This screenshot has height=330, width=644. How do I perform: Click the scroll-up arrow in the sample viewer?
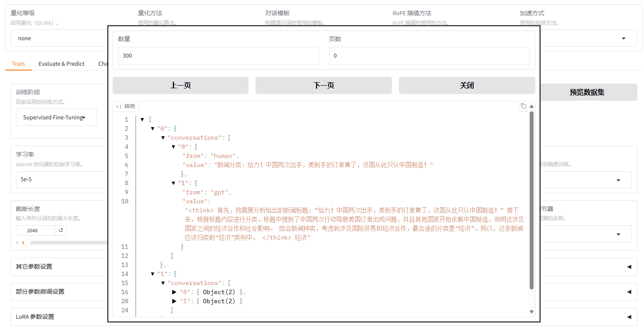pyautogui.click(x=531, y=106)
